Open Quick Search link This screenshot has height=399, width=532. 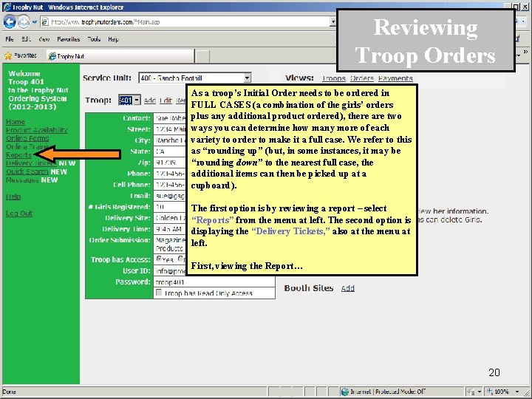[27, 171]
